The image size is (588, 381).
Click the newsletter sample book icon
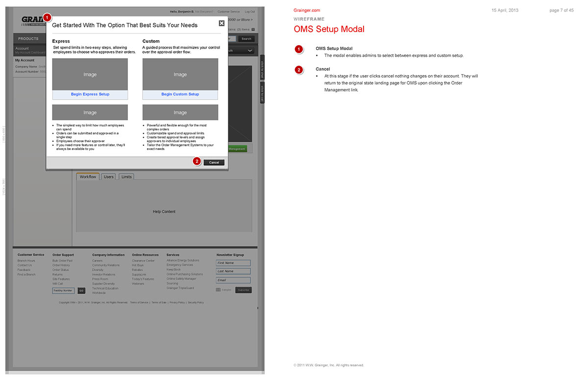point(219,290)
